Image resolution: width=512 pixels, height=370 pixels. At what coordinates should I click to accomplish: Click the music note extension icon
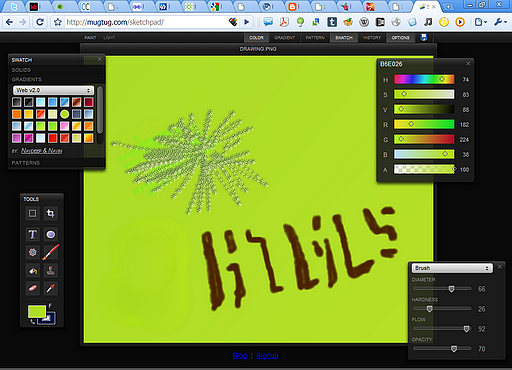[x=428, y=22]
